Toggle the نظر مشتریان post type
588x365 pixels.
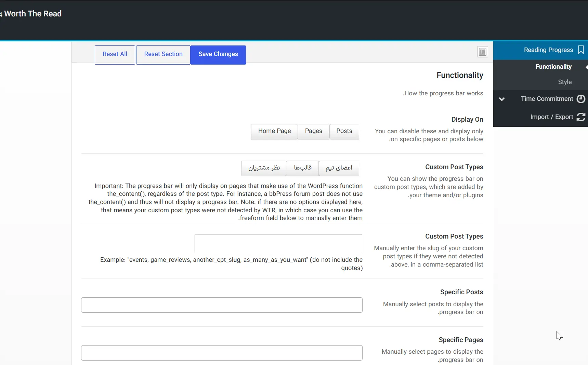(x=264, y=168)
